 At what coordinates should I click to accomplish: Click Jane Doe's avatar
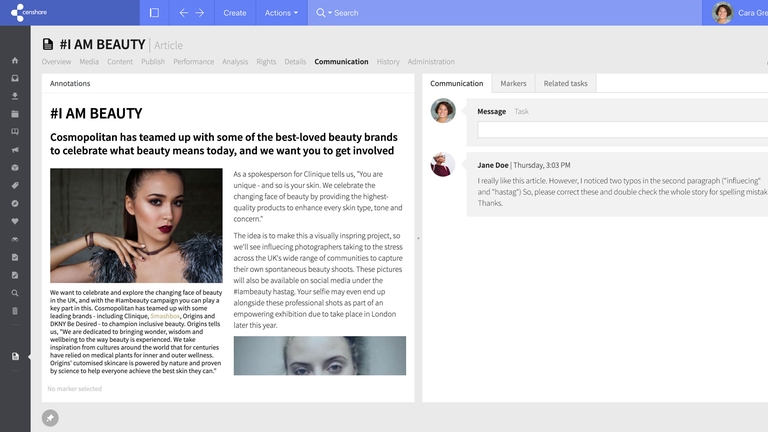point(443,165)
